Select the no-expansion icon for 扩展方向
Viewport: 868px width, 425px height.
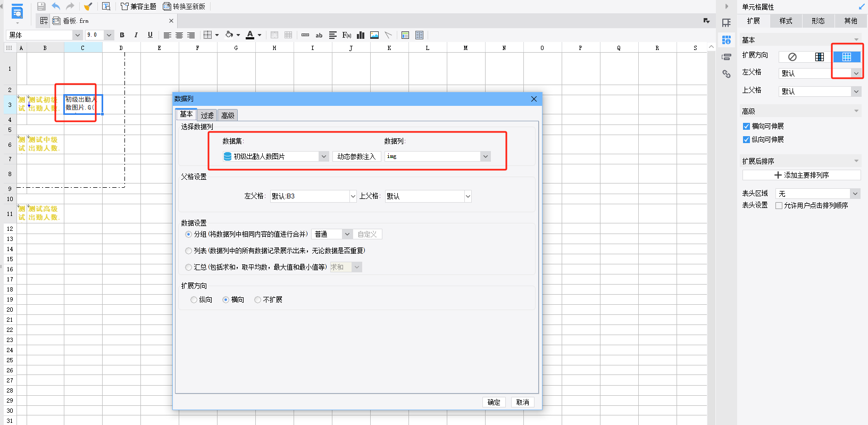792,57
